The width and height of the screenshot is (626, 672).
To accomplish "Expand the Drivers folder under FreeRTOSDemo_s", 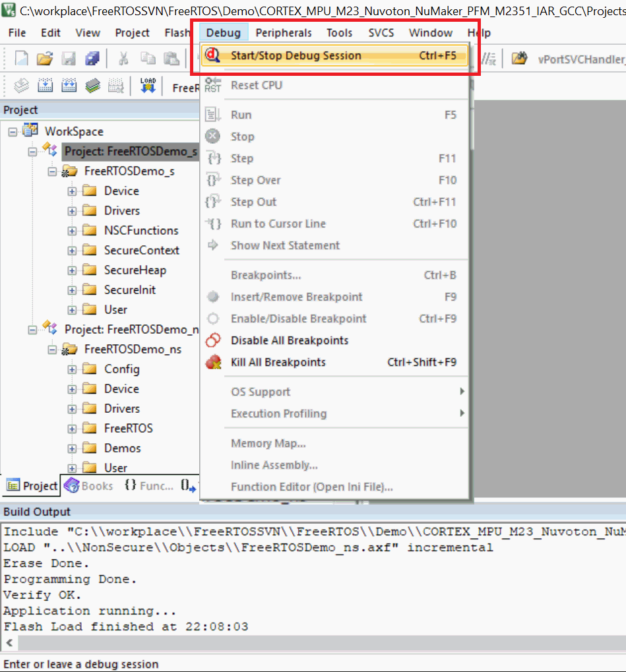I will [x=72, y=210].
